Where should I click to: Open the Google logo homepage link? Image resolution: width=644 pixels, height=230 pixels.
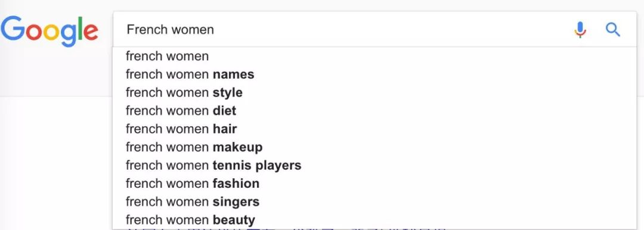[x=49, y=31]
